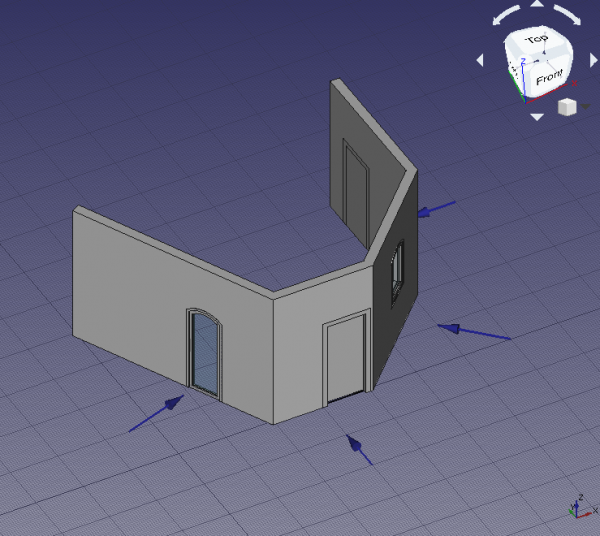Screen dimensions: 600x536
Task: Click the right arrow beside navigation cube
Action: (594, 60)
